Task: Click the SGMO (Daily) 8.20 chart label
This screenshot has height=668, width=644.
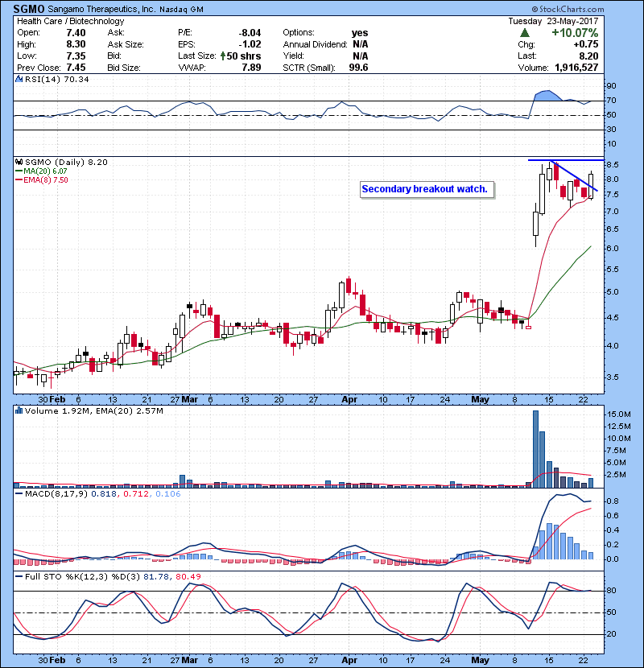Action: [x=66, y=162]
